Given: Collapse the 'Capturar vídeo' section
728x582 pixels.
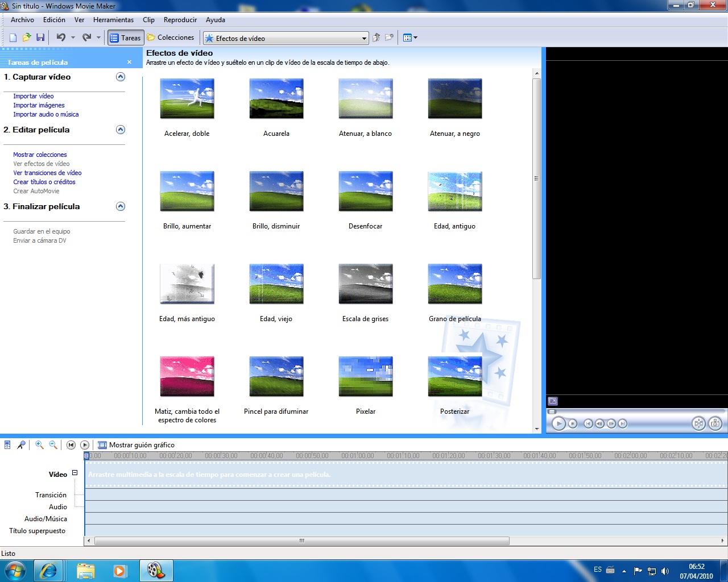Looking at the screenshot, I should (x=120, y=77).
